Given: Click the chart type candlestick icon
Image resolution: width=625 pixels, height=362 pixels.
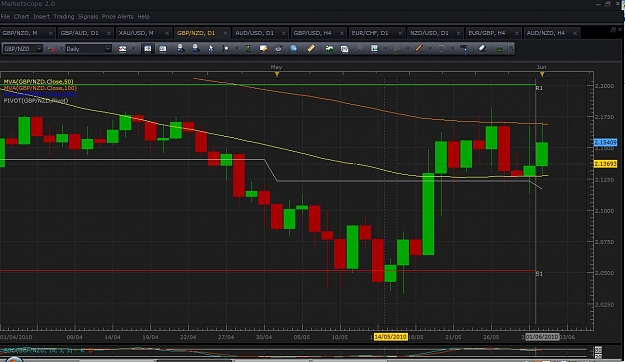Looking at the screenshot, I should coord(122,49).
